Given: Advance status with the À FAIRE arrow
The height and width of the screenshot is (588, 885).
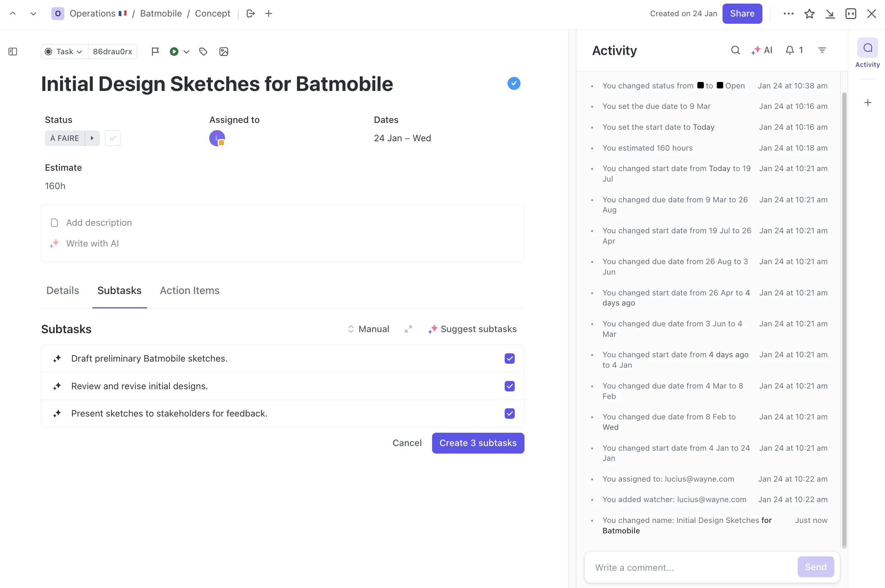Looking at the screenshot, I should 92,138.
